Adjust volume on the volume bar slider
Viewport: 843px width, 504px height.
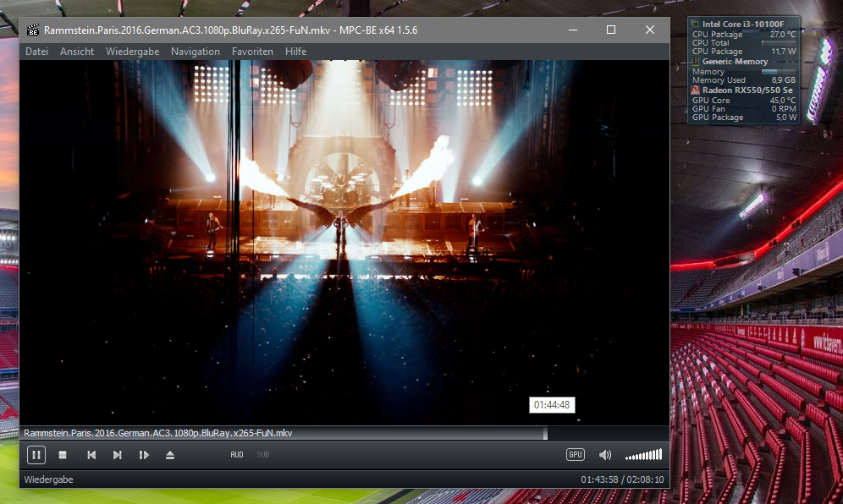643,455
